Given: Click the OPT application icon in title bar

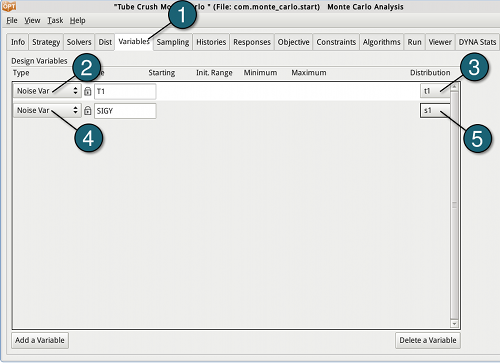Looking at the screenshot, I should [9, 6].
